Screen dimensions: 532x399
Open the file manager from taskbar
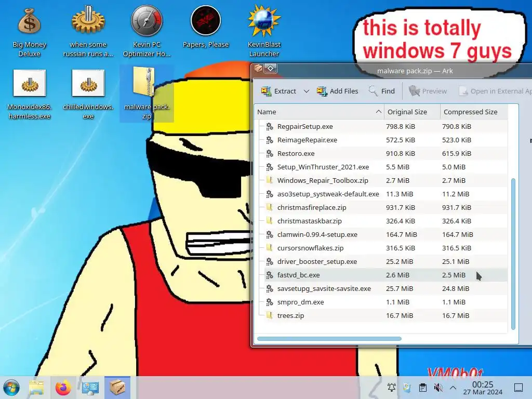click(36, 388)
